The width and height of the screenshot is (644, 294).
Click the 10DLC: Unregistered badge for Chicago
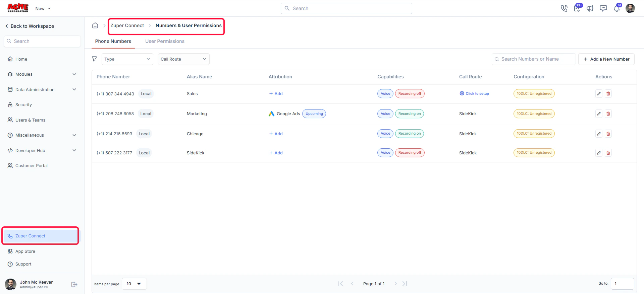coord(534,134)
